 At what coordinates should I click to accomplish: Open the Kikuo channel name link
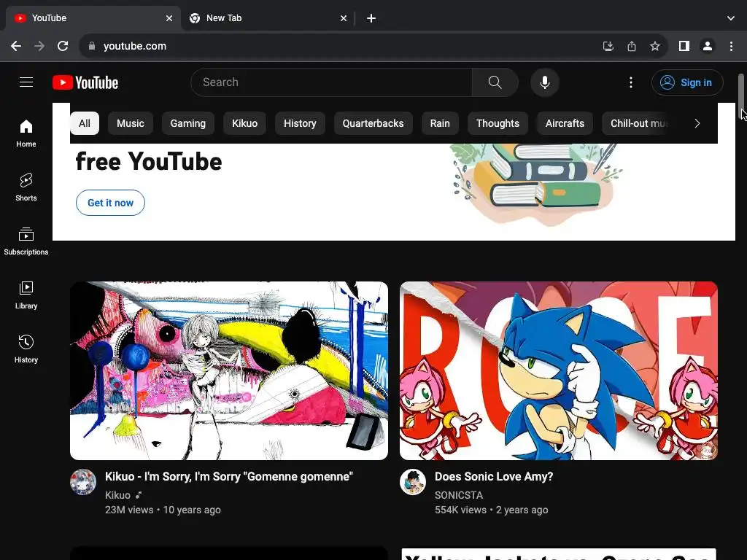pyautogui.click(x=117, y=495)
